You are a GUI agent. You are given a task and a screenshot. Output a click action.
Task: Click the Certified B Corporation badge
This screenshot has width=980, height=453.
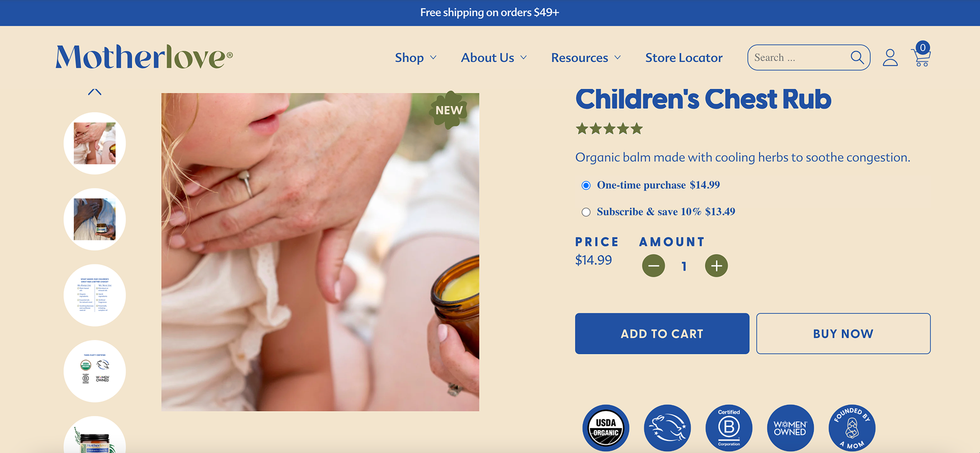click(x=729, y=428)
